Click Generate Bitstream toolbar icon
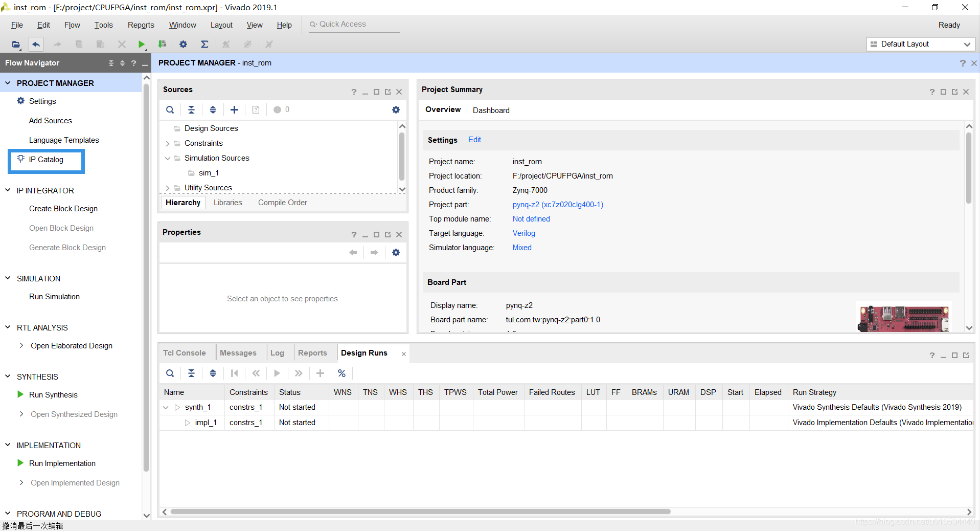980x531 pixels. click(x=162, y=45)
